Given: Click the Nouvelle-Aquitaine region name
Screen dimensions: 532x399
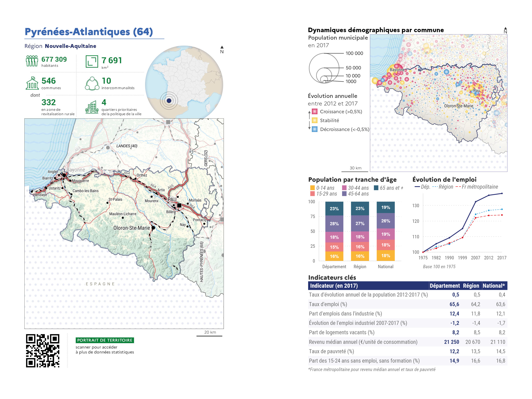Looking at the screenshot, I should pos(71,46).
